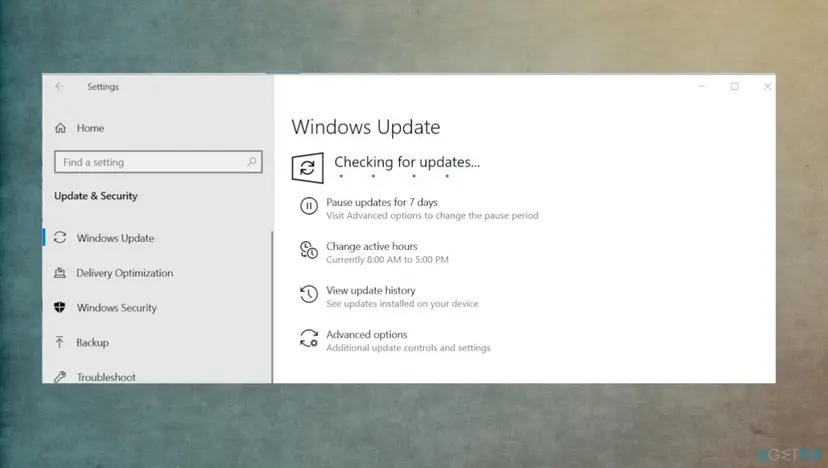Click the back arrow in Settings
Viewport: 828px width, 468px height.
[59, 86]
